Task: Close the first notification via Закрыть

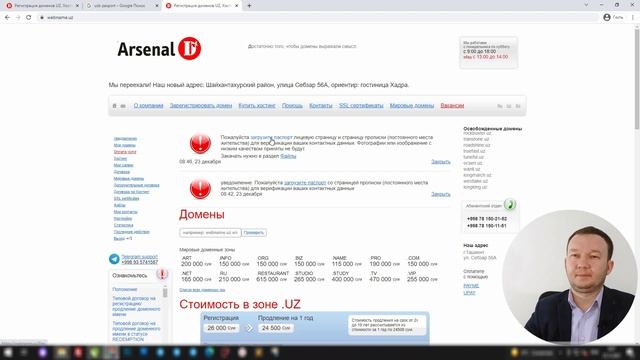Action: point(441,162)
